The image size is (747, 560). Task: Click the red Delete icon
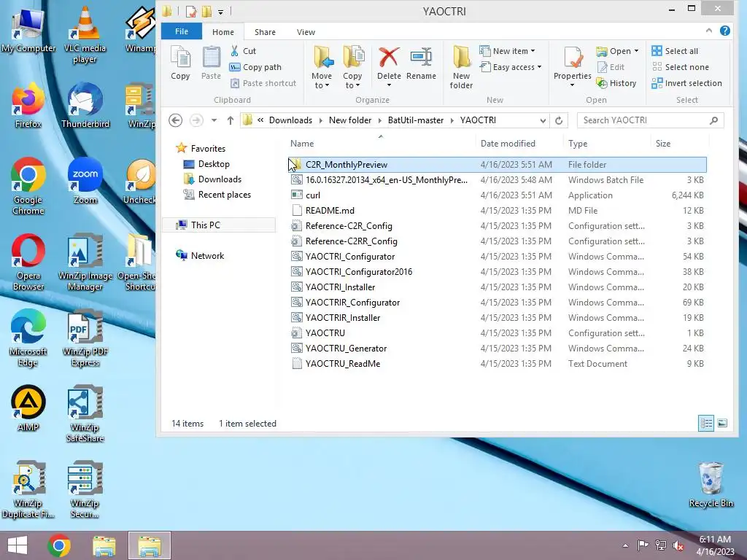[x=389, y=58]
